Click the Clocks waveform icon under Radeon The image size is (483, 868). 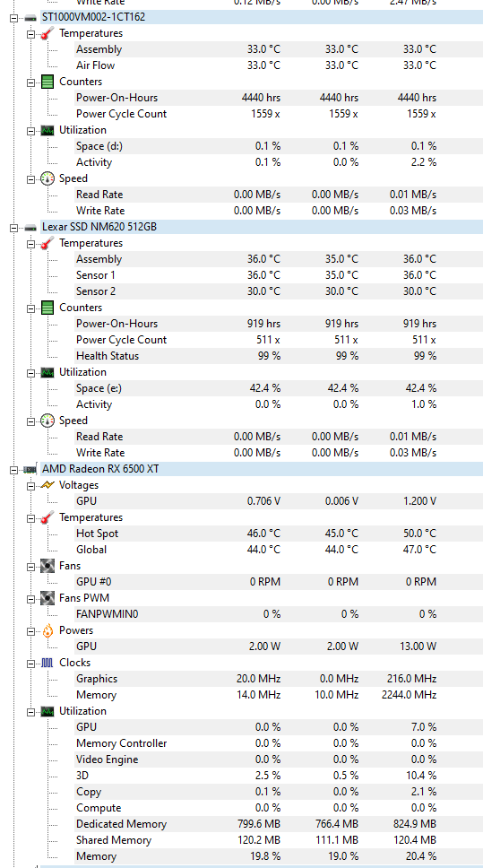[47, 663]
